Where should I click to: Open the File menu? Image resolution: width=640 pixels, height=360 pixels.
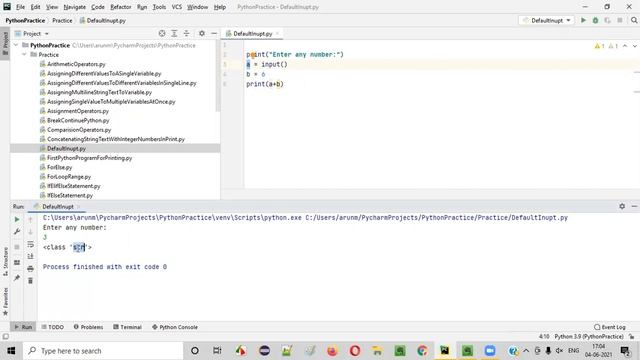[20, 7]
